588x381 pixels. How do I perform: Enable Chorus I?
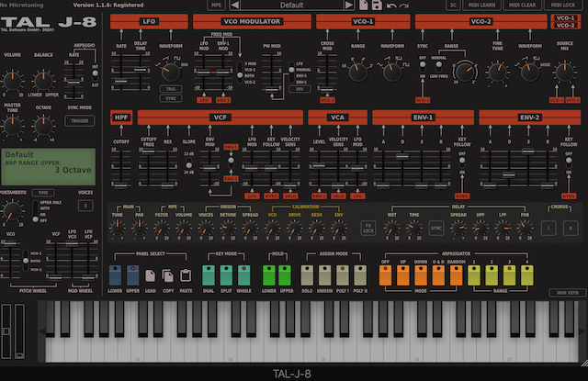click(548, 229)
